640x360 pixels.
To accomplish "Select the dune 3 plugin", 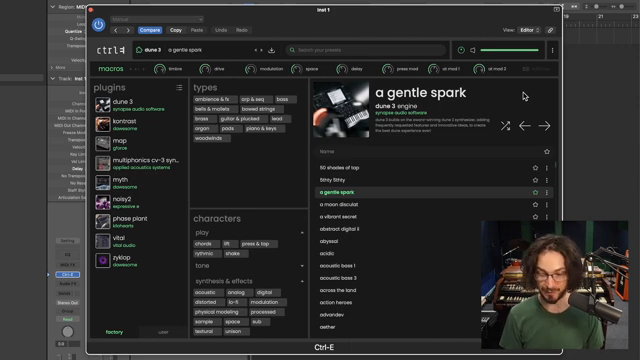I will pos(139,105).
